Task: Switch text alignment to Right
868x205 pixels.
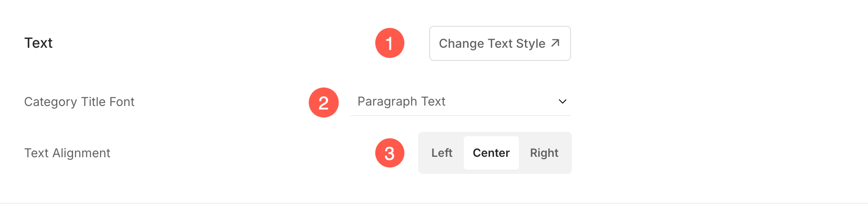Action: (x=544, y=153)
